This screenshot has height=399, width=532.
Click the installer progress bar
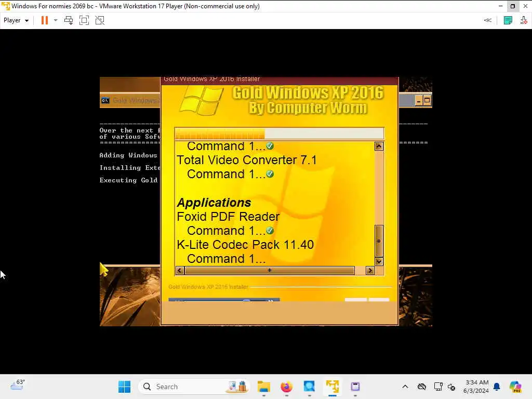click(x=279, y=134)
